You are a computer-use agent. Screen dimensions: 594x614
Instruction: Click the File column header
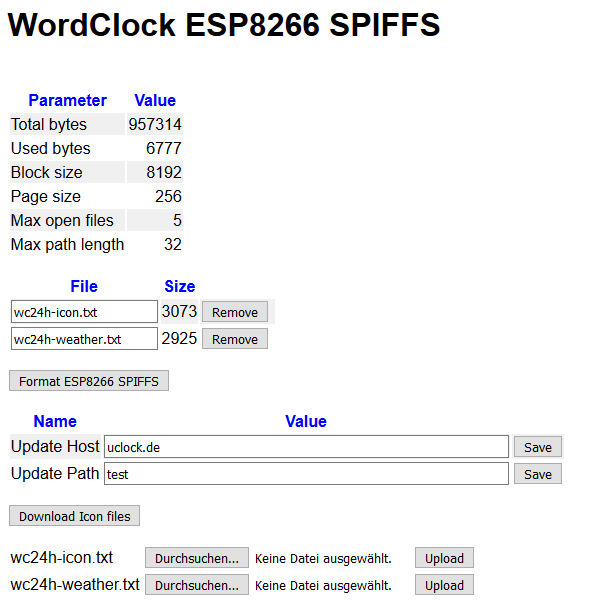84,286
